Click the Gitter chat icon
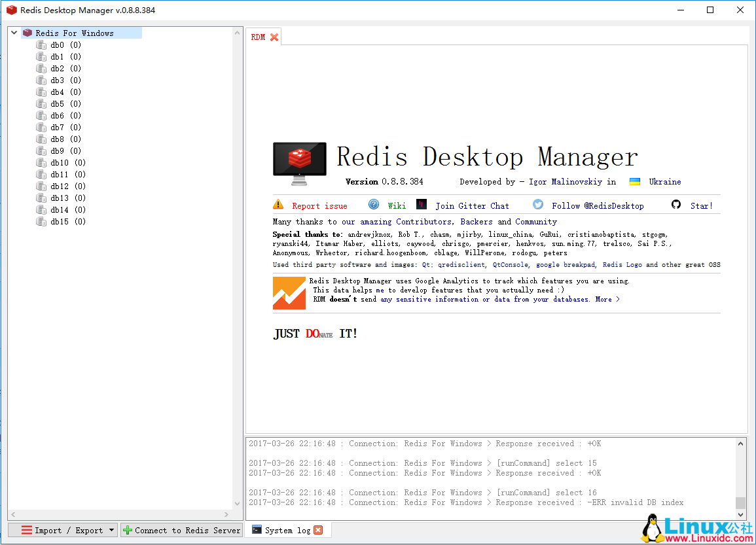Image resolution: width=756 pixels, height=545 pixels. tap(422, 205)
